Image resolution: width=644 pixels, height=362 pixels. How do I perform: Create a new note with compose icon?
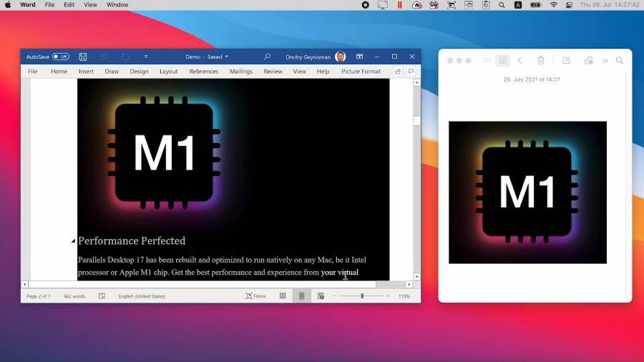[x=566, y=61]
